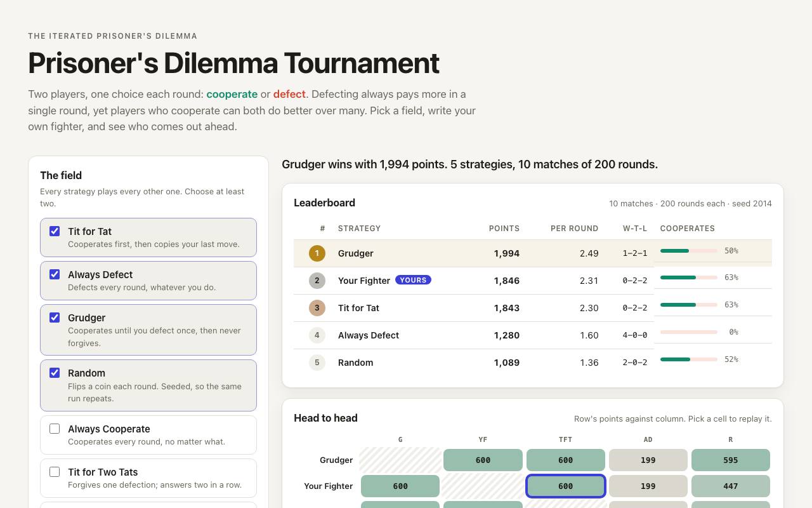This screenshot has height=508, width=812.
Task: Click the green 'cooperate' word in the intro
Action: point(232,94)
